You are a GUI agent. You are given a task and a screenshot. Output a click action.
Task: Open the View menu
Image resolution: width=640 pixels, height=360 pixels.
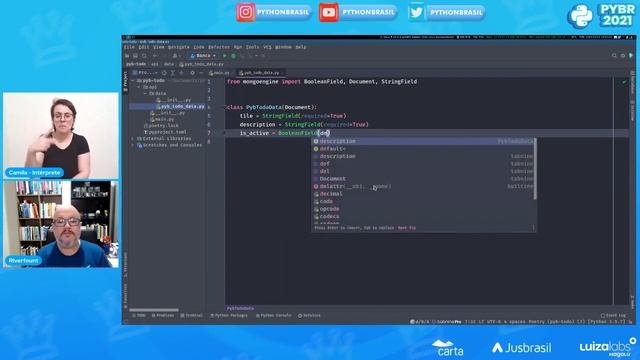point(158,47)
